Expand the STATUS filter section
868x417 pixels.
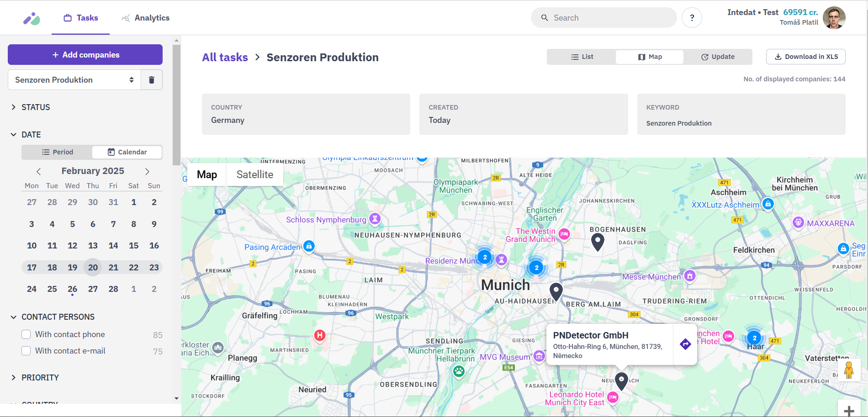(x=31, y=107)
